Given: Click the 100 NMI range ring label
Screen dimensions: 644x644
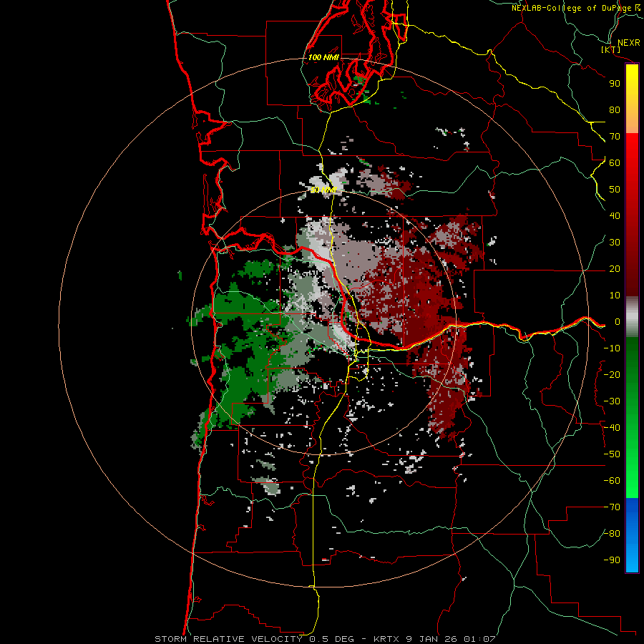Looking at the screenshot, I should (323, 57).
